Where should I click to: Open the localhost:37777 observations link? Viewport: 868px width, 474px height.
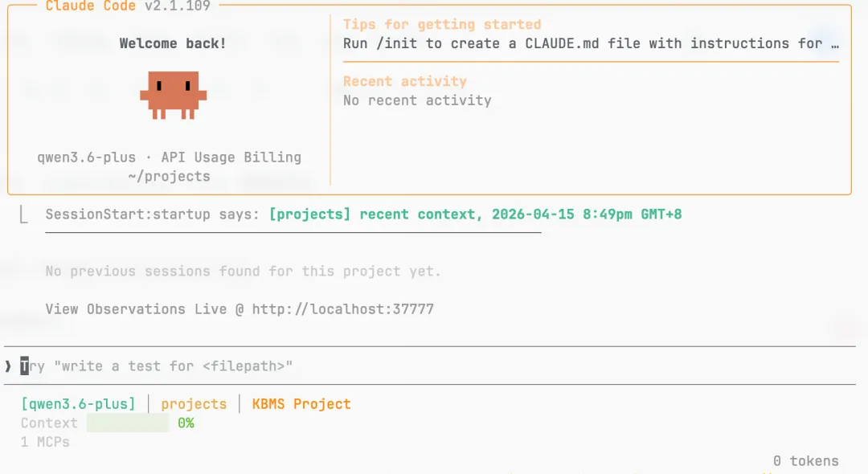(x=343, y=309)
